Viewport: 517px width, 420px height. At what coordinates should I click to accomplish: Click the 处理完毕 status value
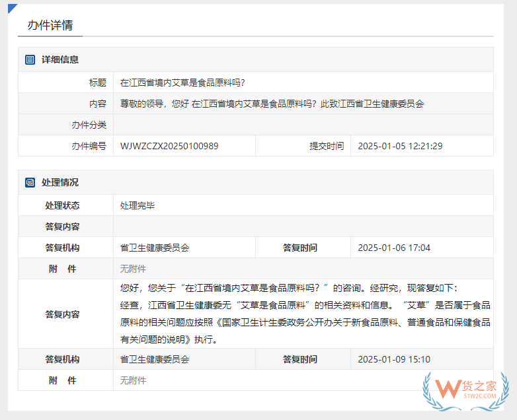(138, 205)
